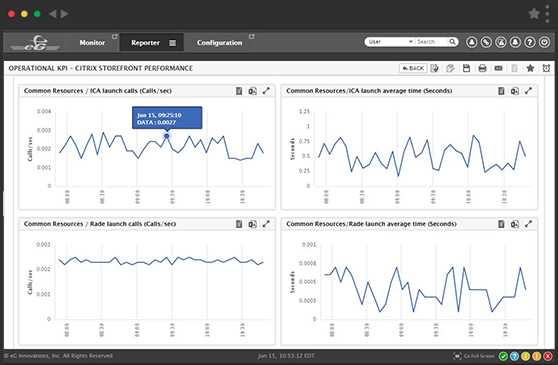558x365 pixels.
Task: Click the eG Innovations logo
Action: 35,43
